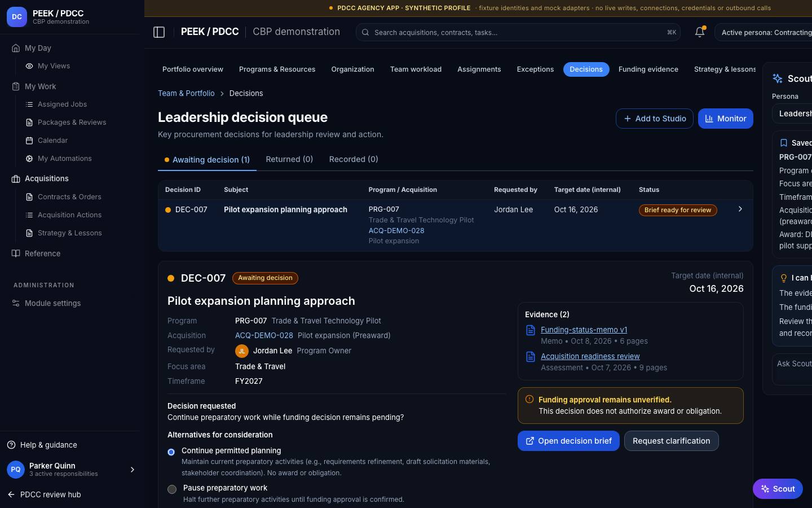Open My Automations
The image size is (812, 508).
point(64,159)
